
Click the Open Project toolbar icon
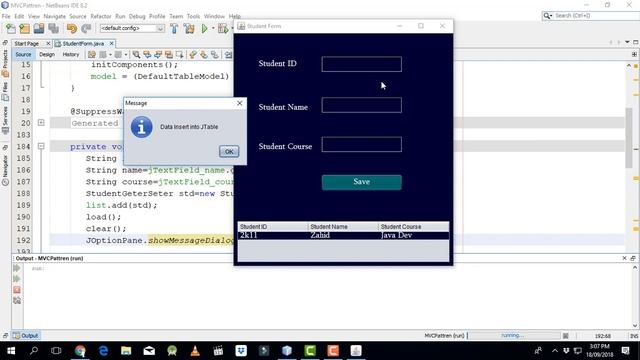point(39,28)
